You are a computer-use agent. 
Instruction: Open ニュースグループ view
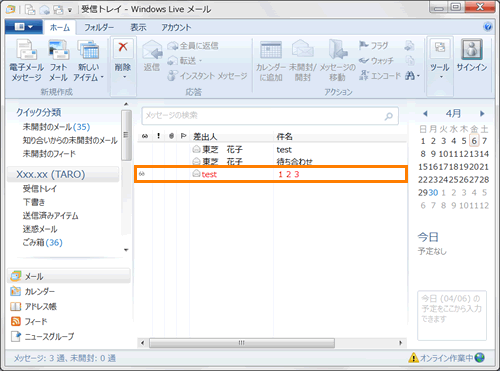point(42,336)
